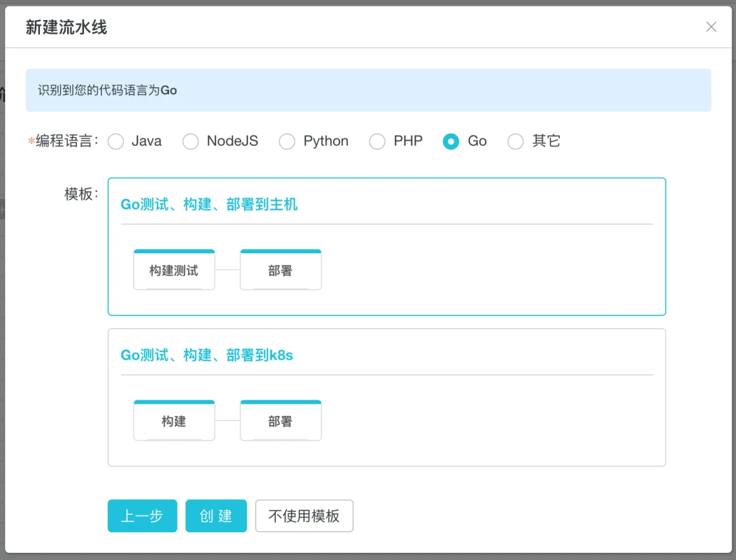The image size is (736, 560).
Task: Select the PHP language radio button
Action: coord(377,141)
